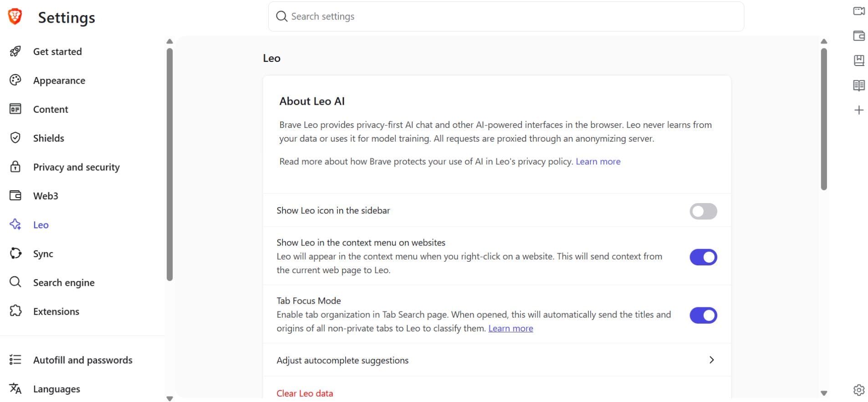Click the settings menu scroll down arrow
868x402 pixels.
(170, 398)
